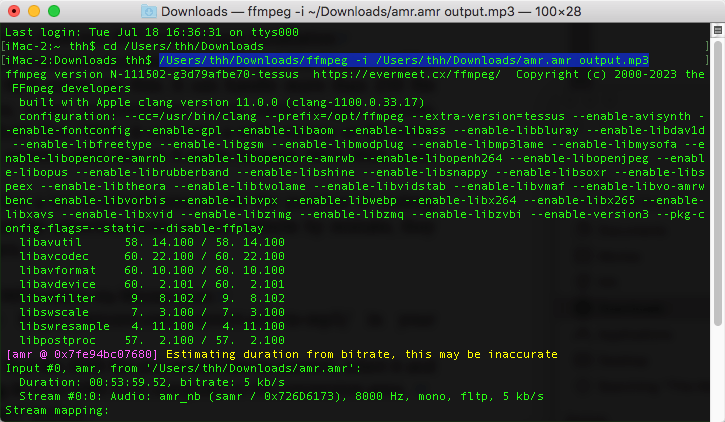Screen dimensions: 725x422
Task: Click the highlighted ffmpeg command line
Action: [x=404, y=60]
